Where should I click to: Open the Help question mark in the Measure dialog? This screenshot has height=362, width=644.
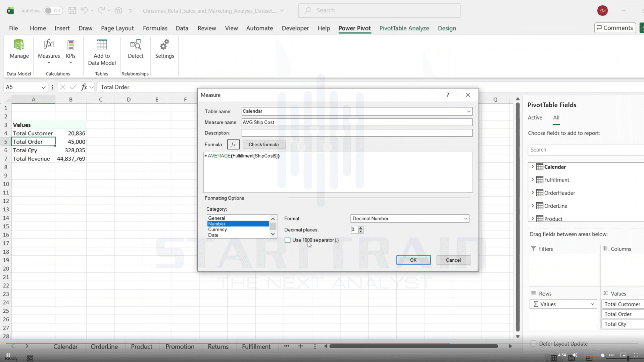tap(448, 95)
